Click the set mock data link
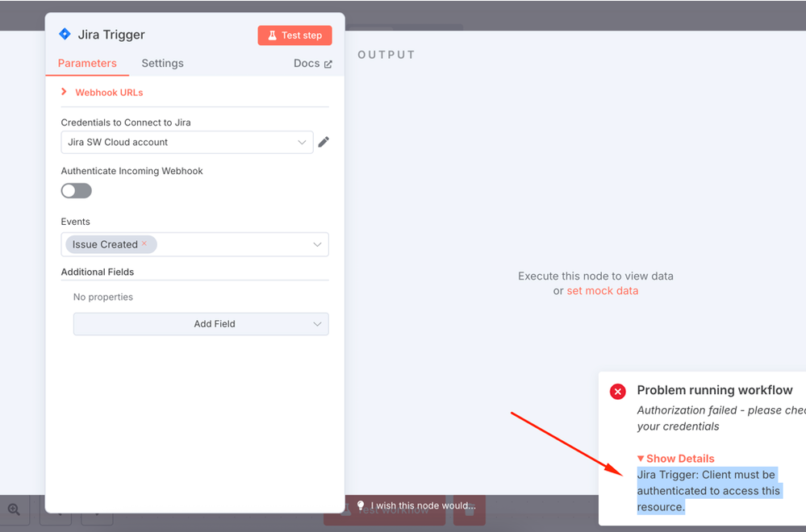The width and height of the screenshot is (806, 532). pyautogui.click(x=603, y=291)
